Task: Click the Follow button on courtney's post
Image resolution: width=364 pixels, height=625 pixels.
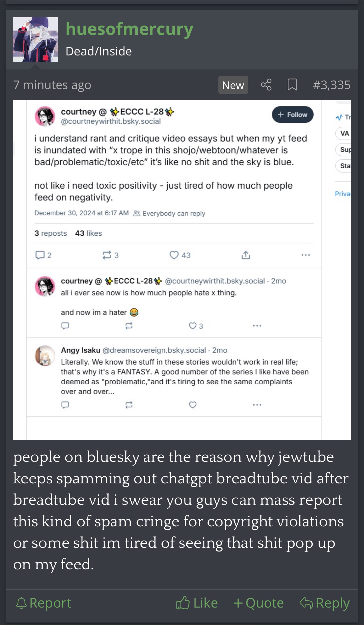Action: 292,115
